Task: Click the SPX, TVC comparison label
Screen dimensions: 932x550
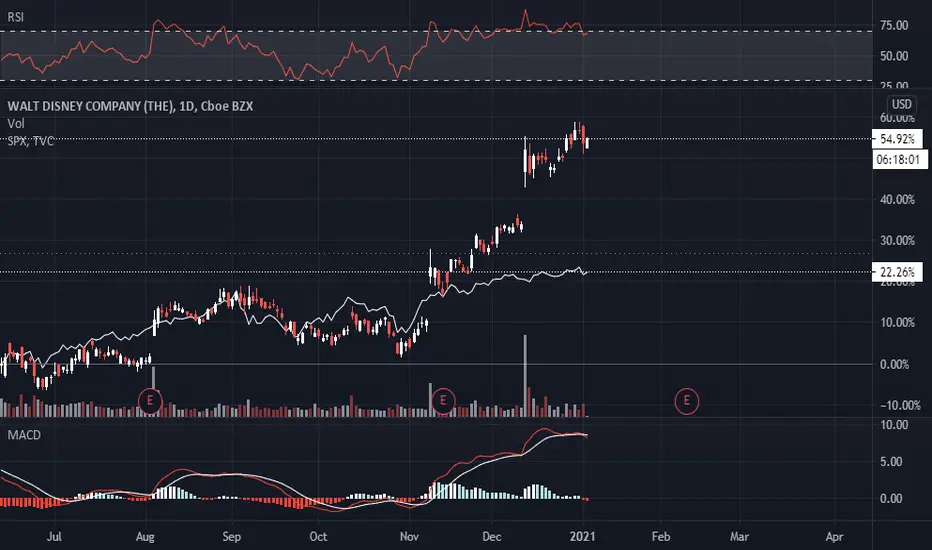Action: (30, 141)
